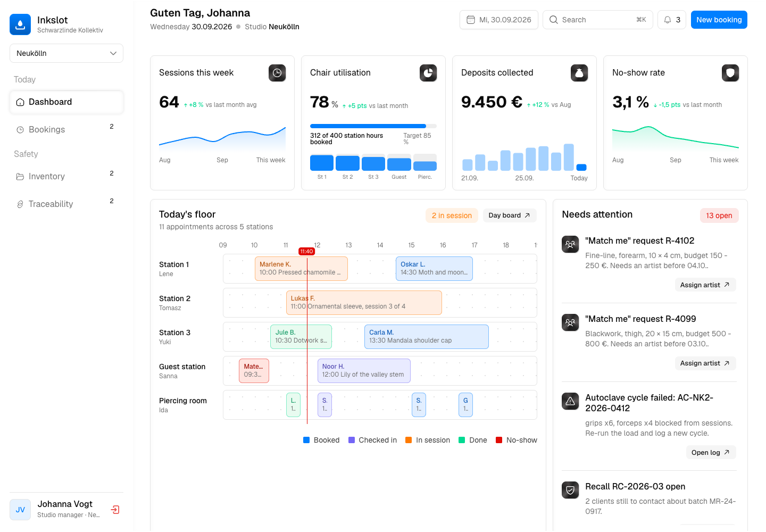Click the people icon for request R-4099
766x532 pixels.
(570, 322)
